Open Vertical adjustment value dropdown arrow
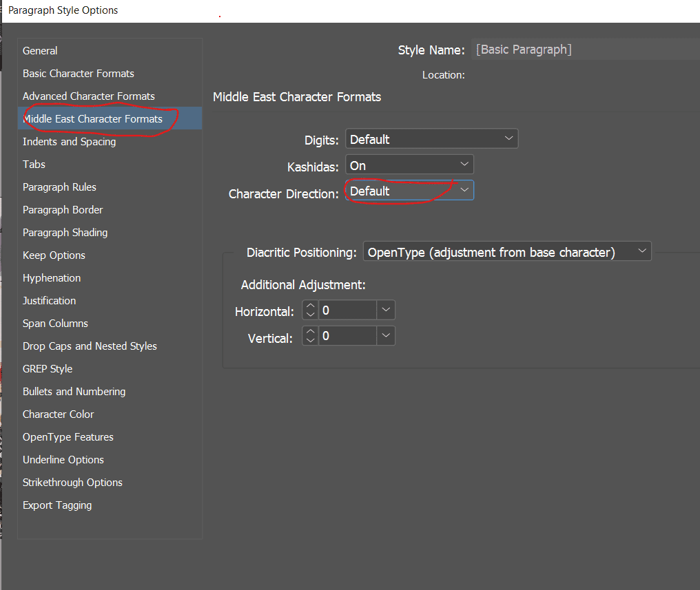This screenshot has width=700, height=590. pyautogui.click(x=386, y=336)
